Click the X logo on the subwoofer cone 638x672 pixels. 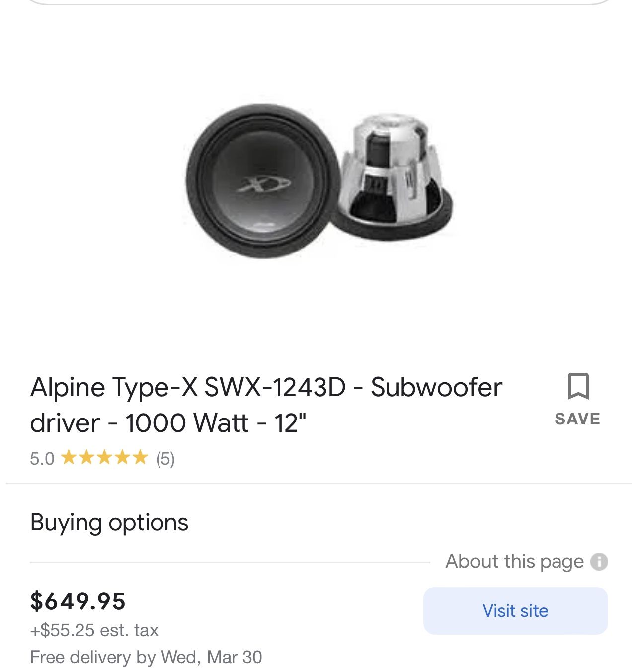tap(263, 185)
